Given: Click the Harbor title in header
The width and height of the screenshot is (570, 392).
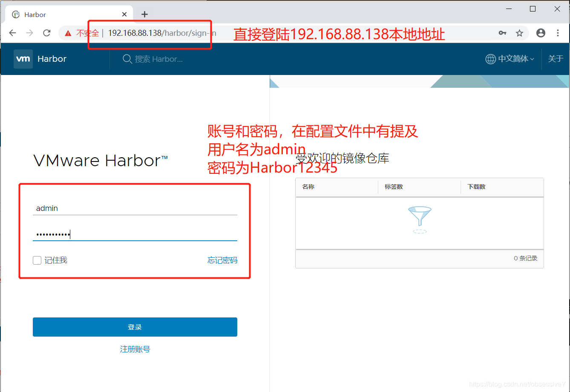Looking at the screenshot, I should pyautogui.click(x=52, y=59).
